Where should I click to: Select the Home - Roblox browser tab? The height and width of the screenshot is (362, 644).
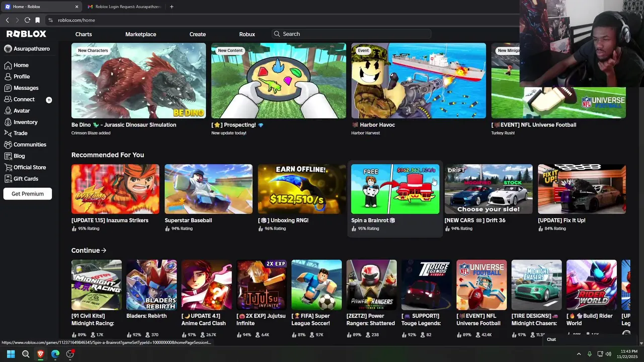tap(42, 7)
